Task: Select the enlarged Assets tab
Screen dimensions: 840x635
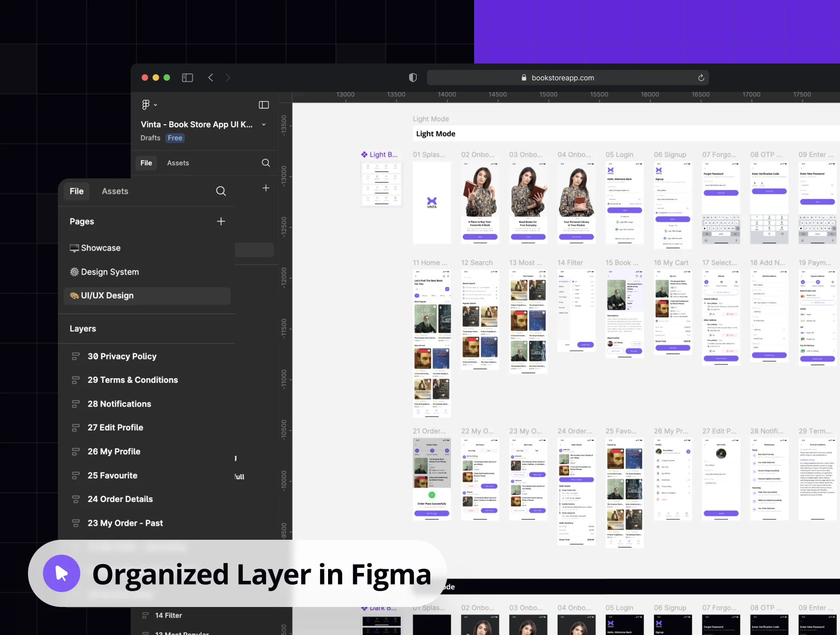Action: 115,191
